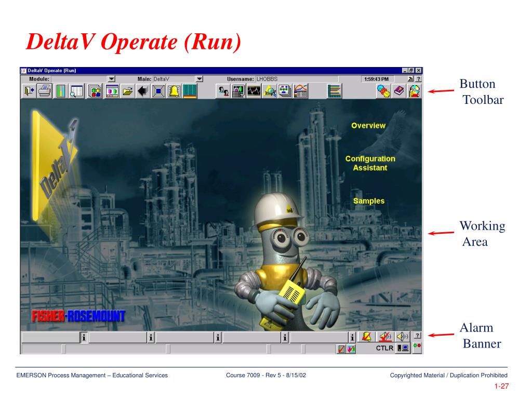Open the Samples link

(369, 201)
